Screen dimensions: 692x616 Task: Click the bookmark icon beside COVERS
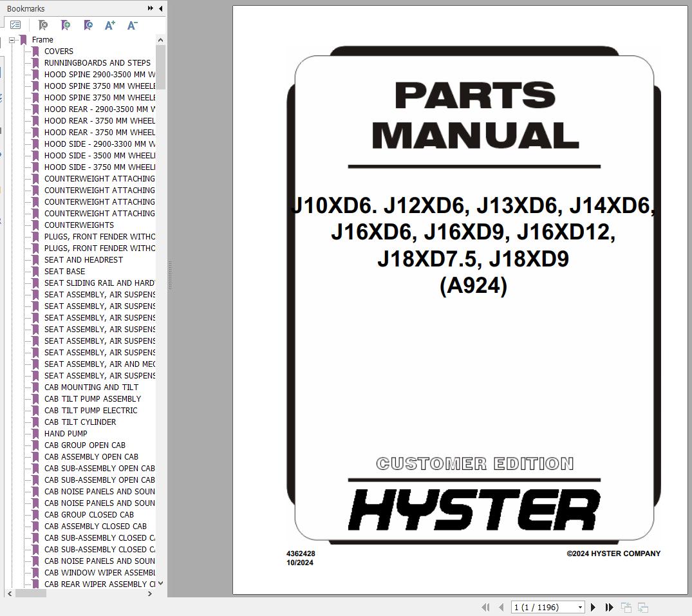pyautogui.click(x=36, y=51)
